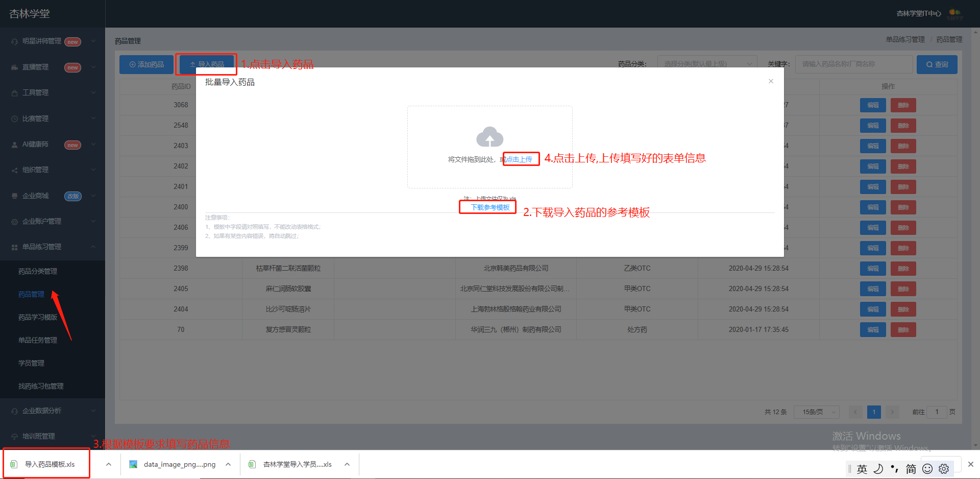This screenshot has height=479, width=980.
Task: Click the 查询 search button
Action: pos(937,64)
